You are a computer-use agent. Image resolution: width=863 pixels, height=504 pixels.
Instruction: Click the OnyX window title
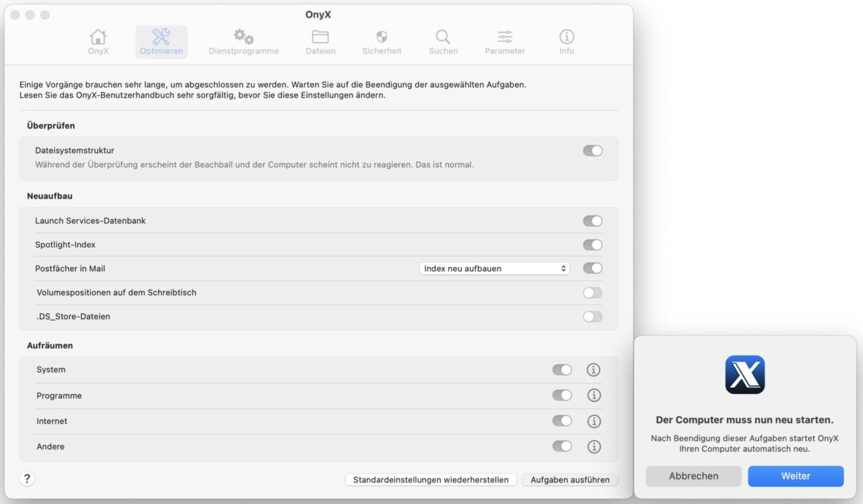point(318,15)
